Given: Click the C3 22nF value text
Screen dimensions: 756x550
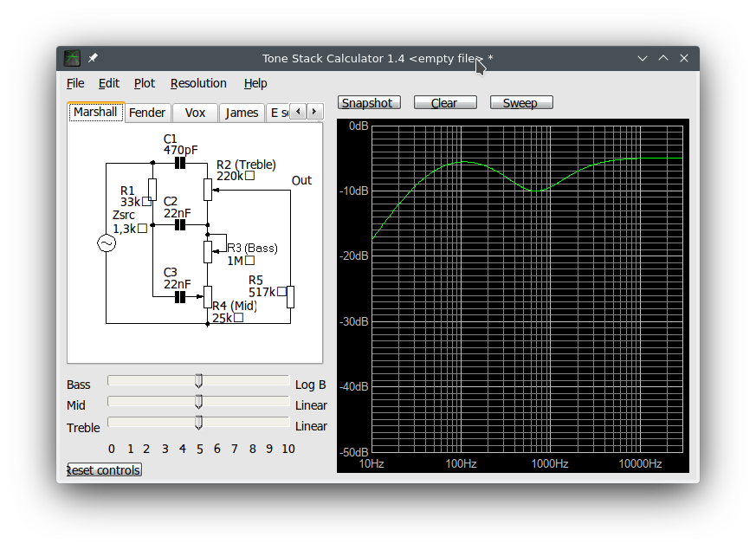Looking at the screenshot, I should pos(177,284).
